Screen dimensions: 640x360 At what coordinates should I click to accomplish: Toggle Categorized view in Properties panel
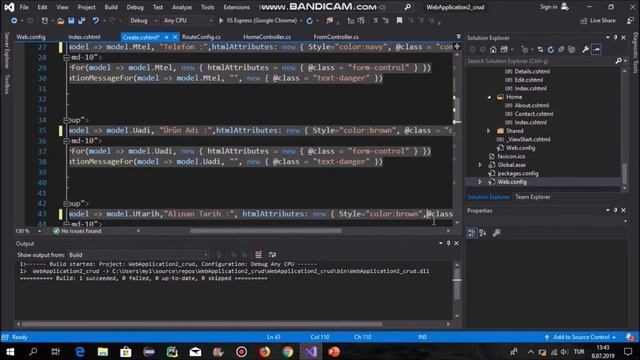pyautogui.click(x=471, y=233)
